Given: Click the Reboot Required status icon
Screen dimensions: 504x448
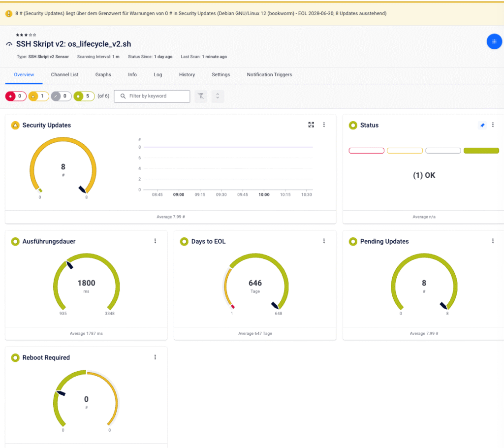Looking at the screenshot, I should point(15,357).
